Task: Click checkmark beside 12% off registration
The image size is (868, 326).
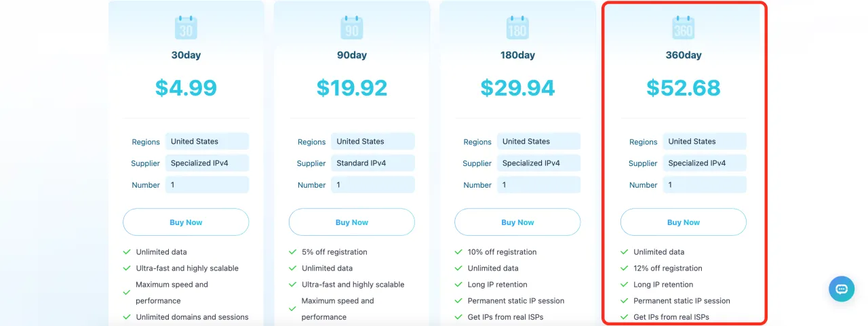Action: pos(624,268)
